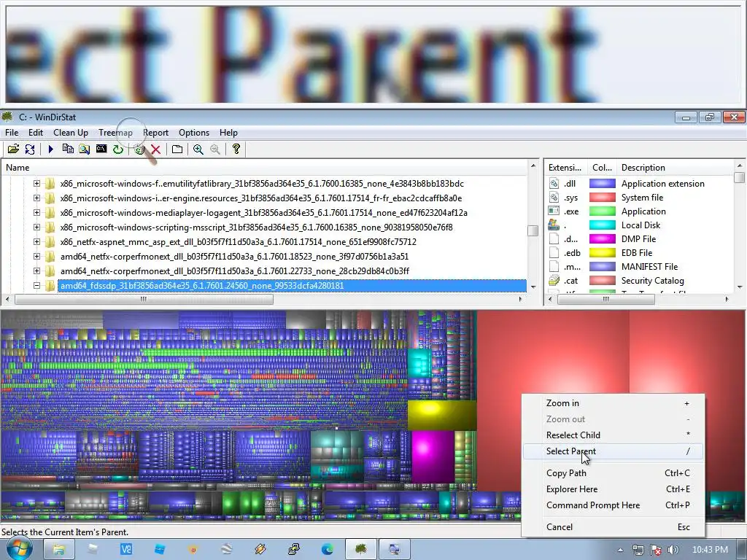Click the cyan Local Disk color swatch
Image resolution: width=747 pixels, height=560 pixels.
click(x=602, y=225)
